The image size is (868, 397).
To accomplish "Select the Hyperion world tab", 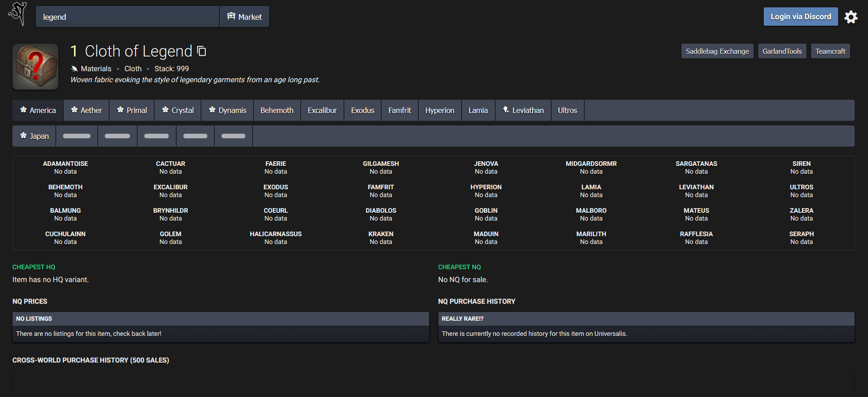I will (440, 110).
